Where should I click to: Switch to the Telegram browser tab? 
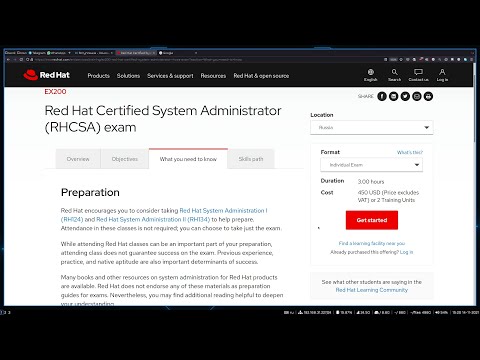pyautogui.click(x=37, y=53)
